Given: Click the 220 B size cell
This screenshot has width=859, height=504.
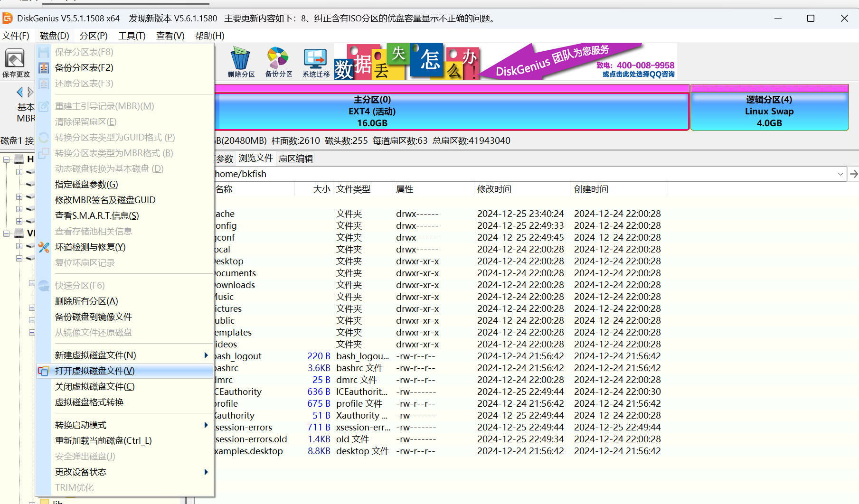Looking at the screenshot, I should point(319,356).
